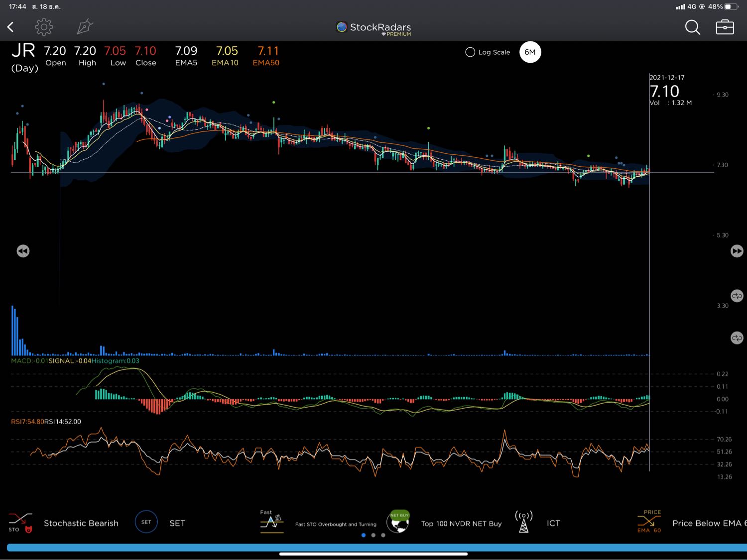Viewport: 747px width, 560px height.
Task: Select the third page indicator dot
Action: pos(383,535)
